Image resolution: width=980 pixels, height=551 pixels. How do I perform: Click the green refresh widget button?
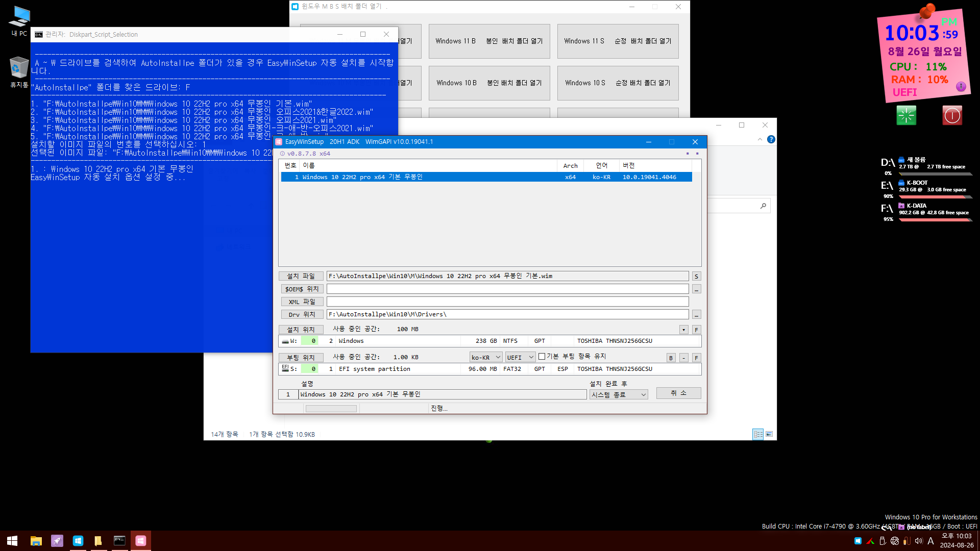(x=906, y=115)
